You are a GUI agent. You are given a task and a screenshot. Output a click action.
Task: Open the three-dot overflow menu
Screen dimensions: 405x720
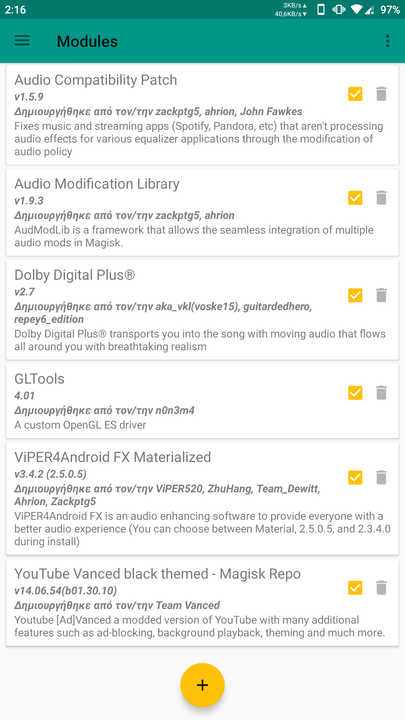tap(388, 41)
